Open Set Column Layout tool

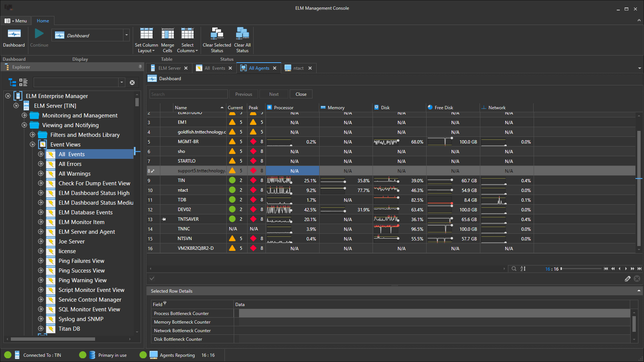tap(146, 40)
